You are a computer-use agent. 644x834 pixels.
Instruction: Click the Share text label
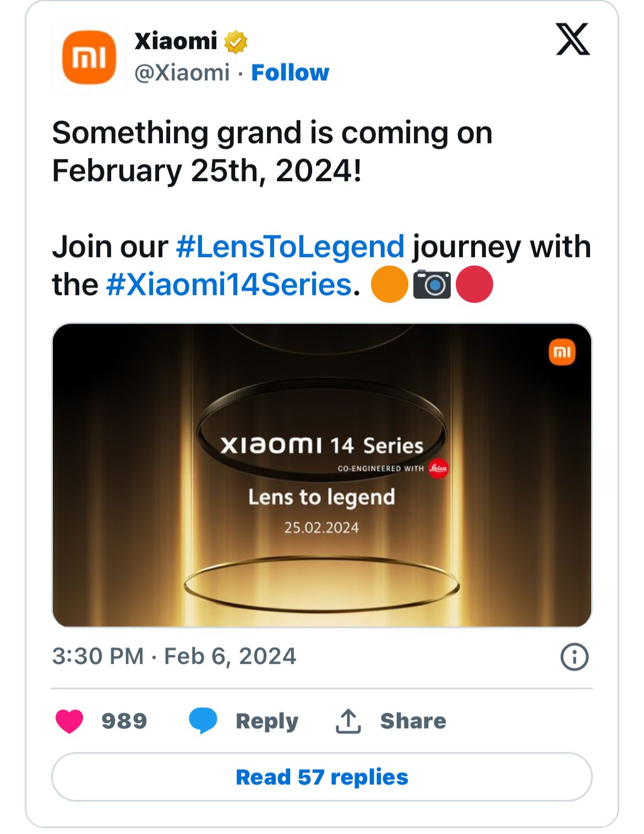point(413,721)
